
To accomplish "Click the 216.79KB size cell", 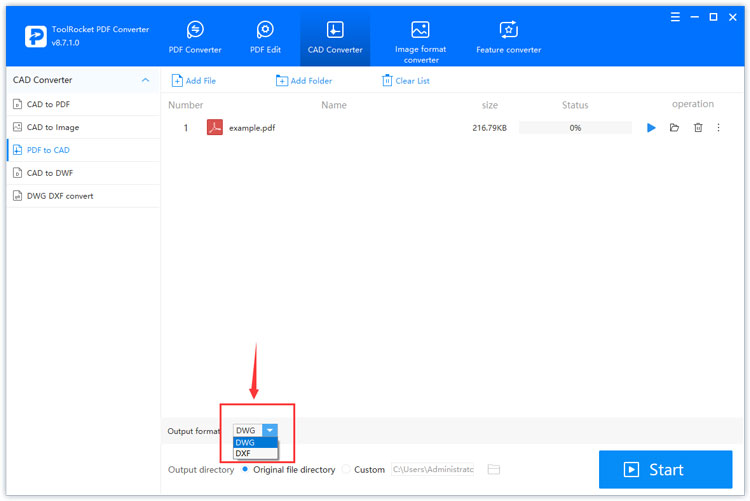I will coord(489,128).
